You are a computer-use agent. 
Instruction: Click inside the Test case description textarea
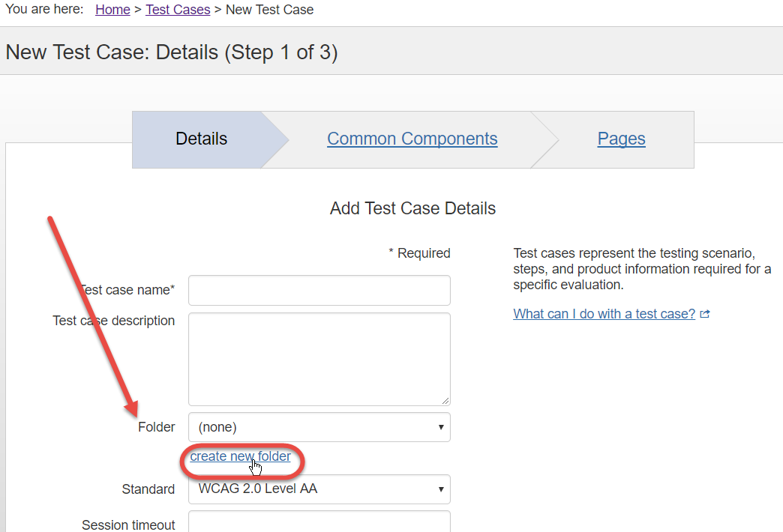point(319,359)
